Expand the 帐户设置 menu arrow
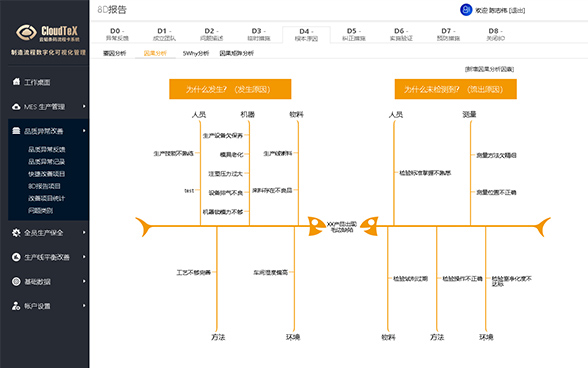Image resolution: width=588 pixels, height=368 pixels. (84, 306)
